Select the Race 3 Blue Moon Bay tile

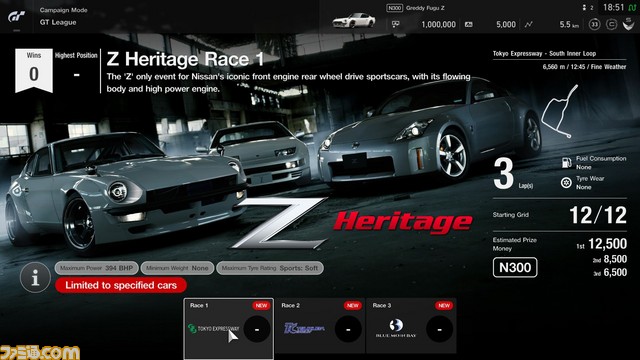tap(411, 326)
